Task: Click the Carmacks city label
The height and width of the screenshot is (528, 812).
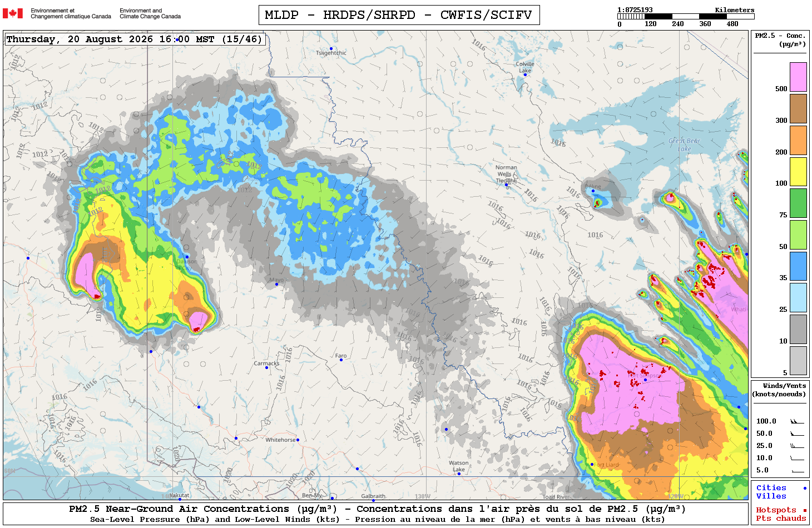Action: tap(266, 363)
